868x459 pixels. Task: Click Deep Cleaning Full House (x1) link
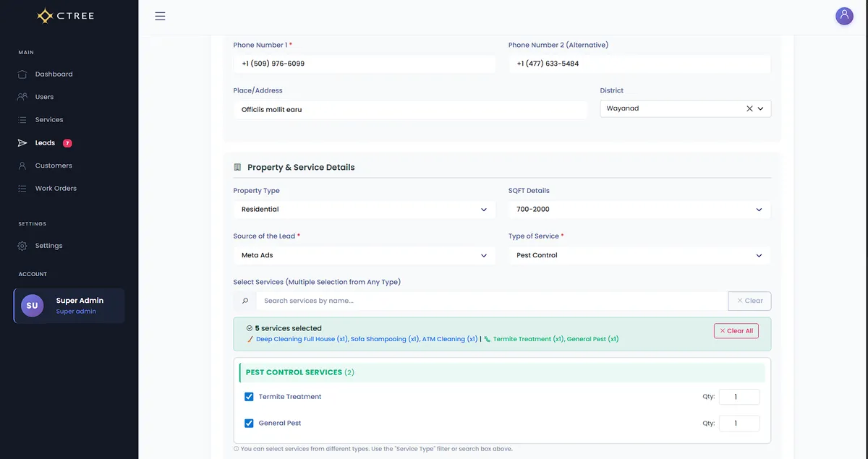coord(302,339)
